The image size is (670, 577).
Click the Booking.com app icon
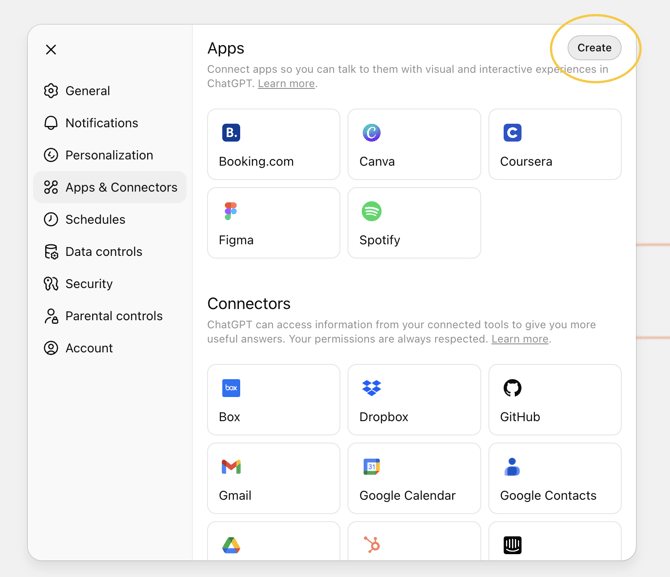[x=231, y=132]
